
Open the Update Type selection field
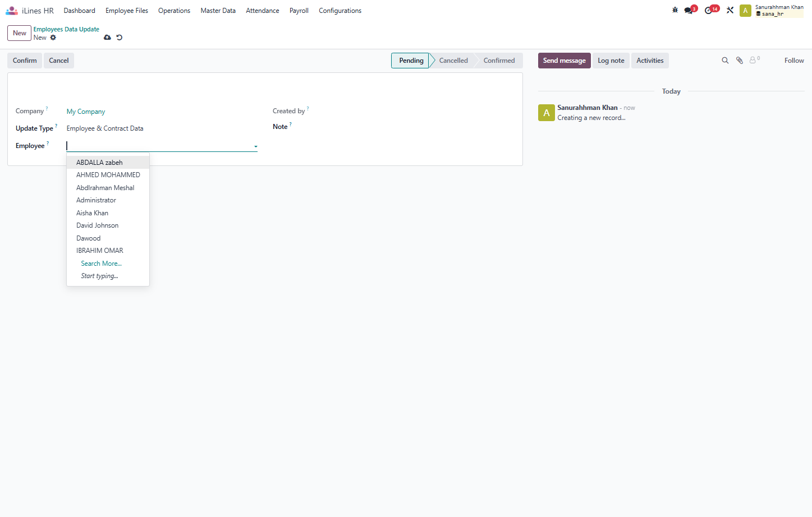162,128
